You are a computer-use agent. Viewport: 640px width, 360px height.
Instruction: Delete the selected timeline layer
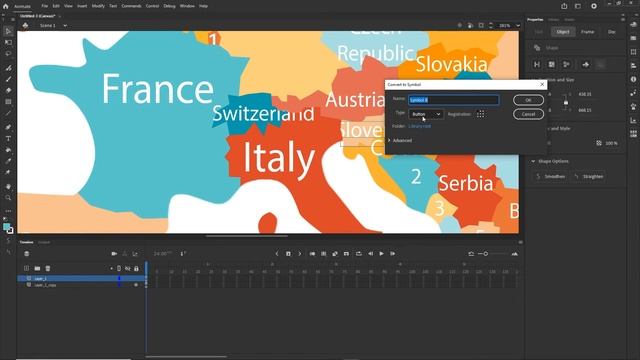pos(48,268)
